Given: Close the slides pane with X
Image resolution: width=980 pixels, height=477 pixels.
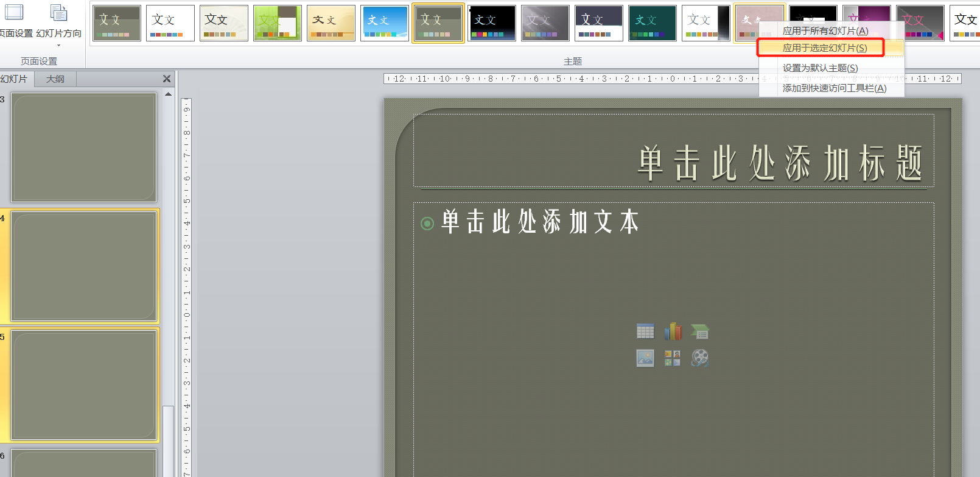Looking at the screenshot, I should tap(167, 79).
